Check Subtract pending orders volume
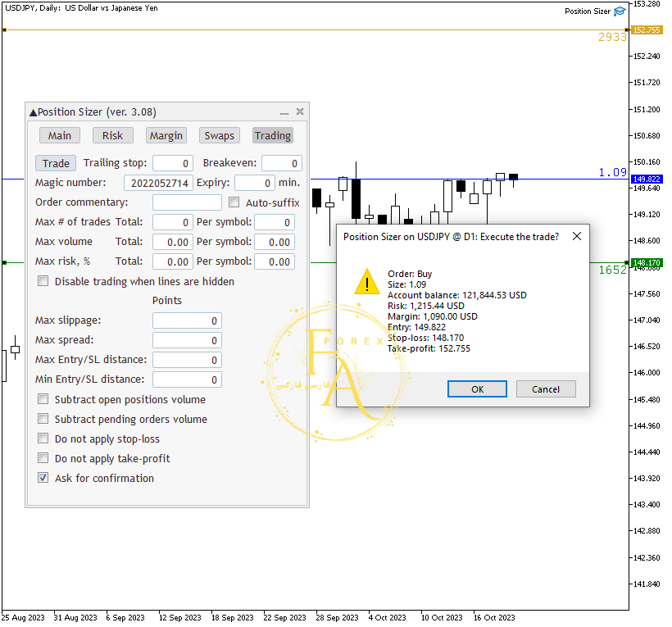The height and width of the screenshot is (627, 672). tap(43, 419)
